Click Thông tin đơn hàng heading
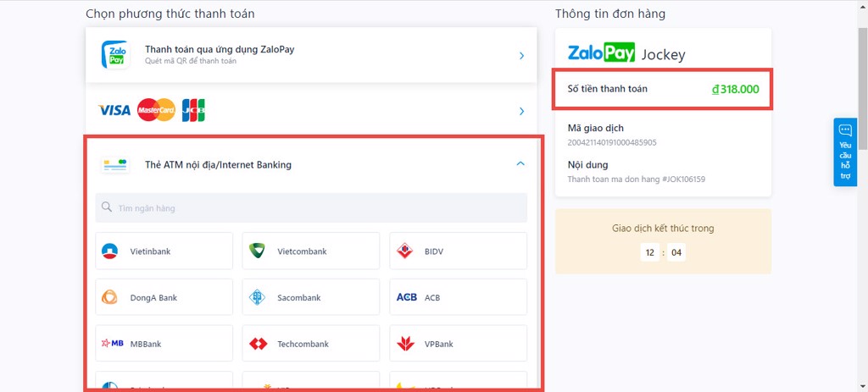Image resolution: width=868 pixels, height=392 pixels. (610, 14)
